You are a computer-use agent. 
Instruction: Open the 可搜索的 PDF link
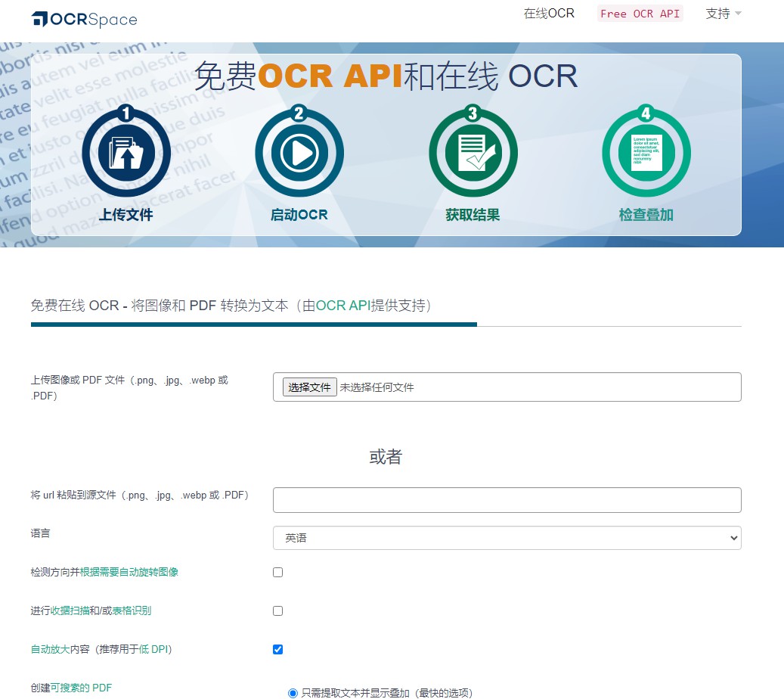pyautogui.click(x=81, y=688)
